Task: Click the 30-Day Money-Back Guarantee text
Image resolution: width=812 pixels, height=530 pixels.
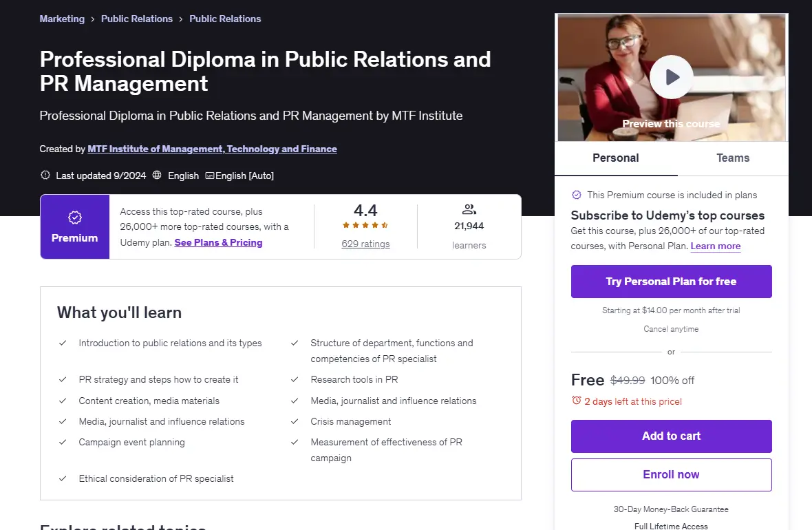Action: pyautogui.click(x=671, y=509)
